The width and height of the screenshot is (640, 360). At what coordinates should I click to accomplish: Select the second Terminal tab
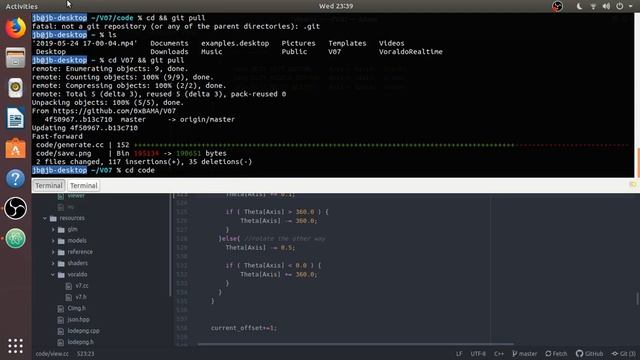[x=84, y=185]
